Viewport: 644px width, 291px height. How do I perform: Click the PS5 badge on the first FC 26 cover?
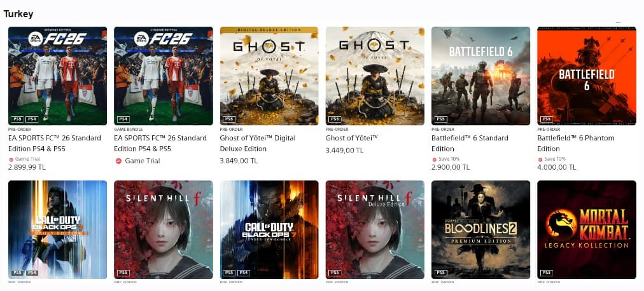click(x=17, y=119)
